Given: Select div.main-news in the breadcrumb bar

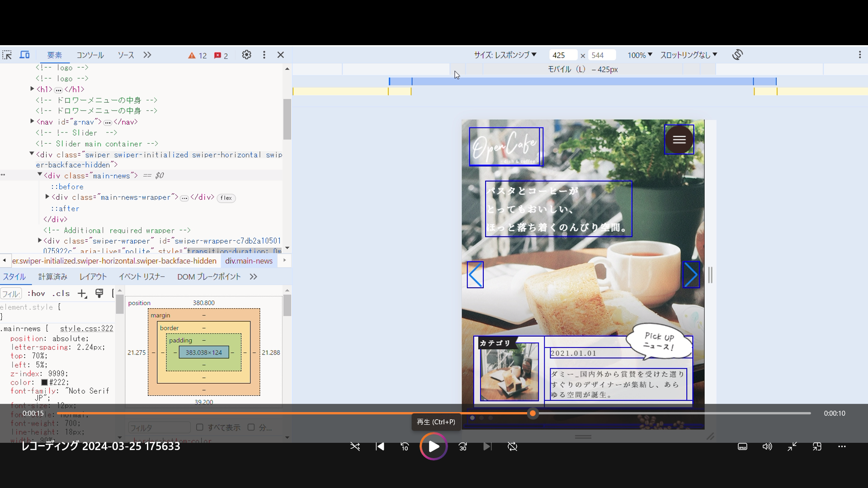Looking at the screenshot, I should coord(249,261).
